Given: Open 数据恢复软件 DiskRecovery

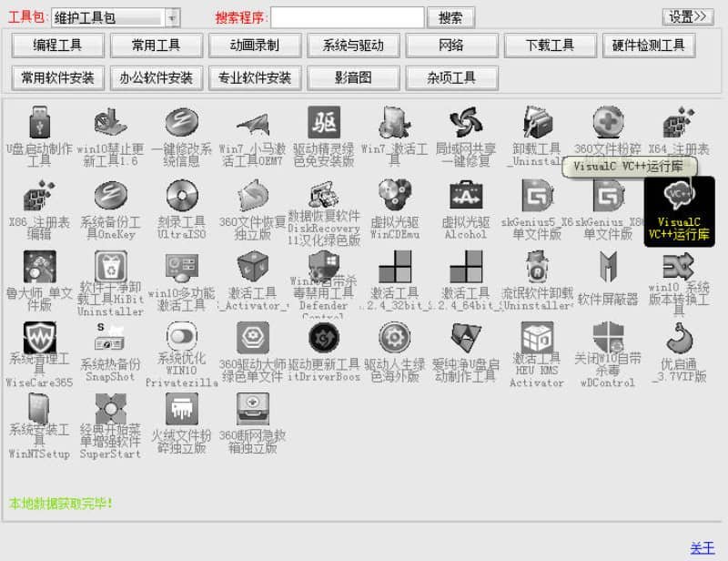Looking at the screenshot, I should coord(324,212).
